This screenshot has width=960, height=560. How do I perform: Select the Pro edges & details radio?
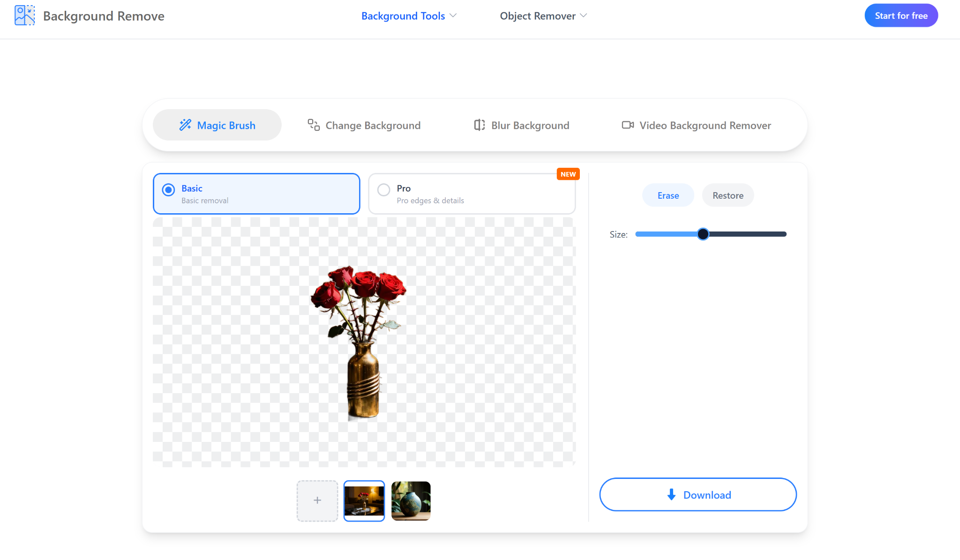point(384,190)
